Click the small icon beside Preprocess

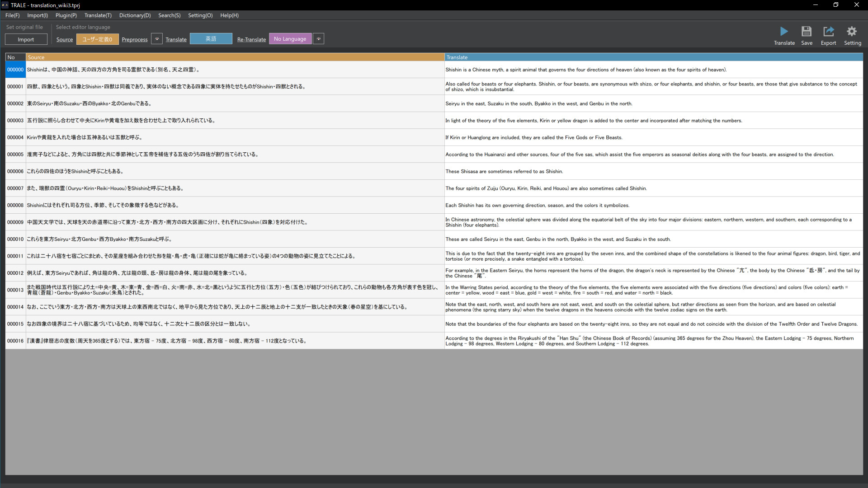pos(157,39)
